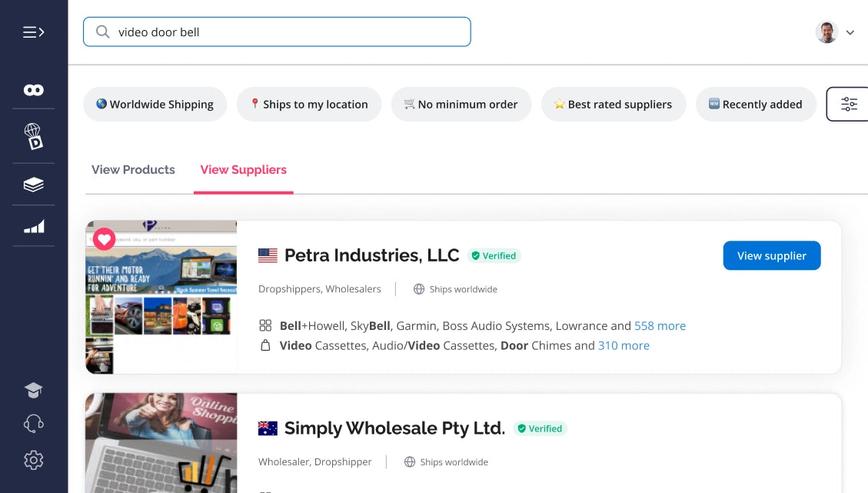Click the View supplier button for Petra

(772, 255)
